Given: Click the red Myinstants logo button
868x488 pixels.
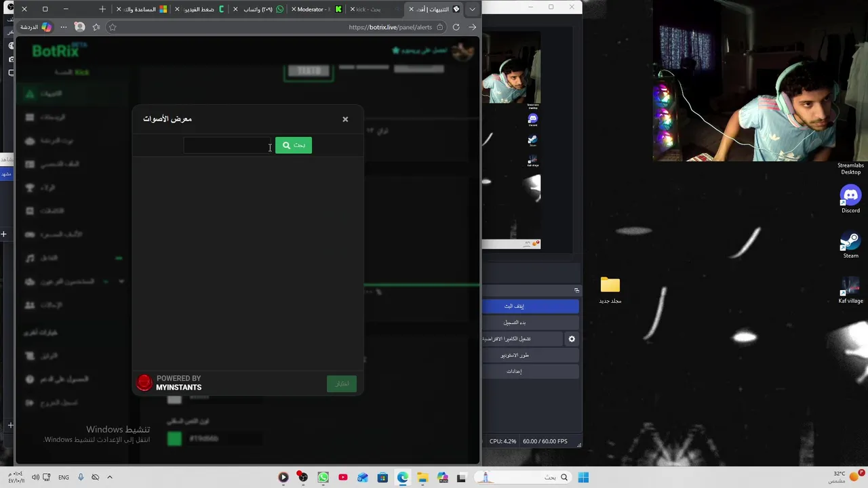Looking at the screenshot, I should click(x=144, y=383).
